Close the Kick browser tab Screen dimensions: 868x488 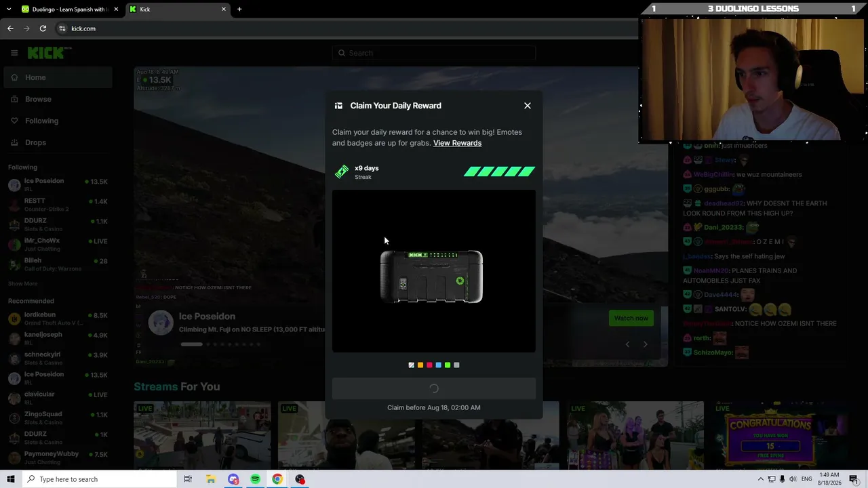tap(224, 9)
